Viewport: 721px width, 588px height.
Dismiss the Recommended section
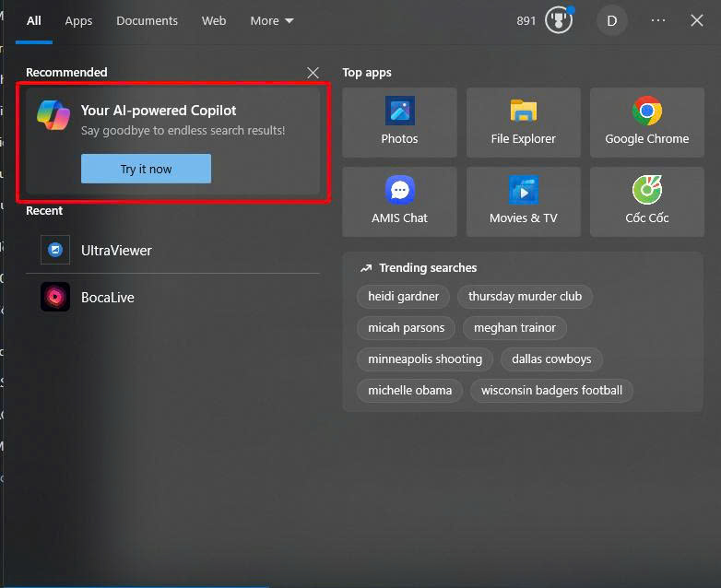(x=313, y=73)
